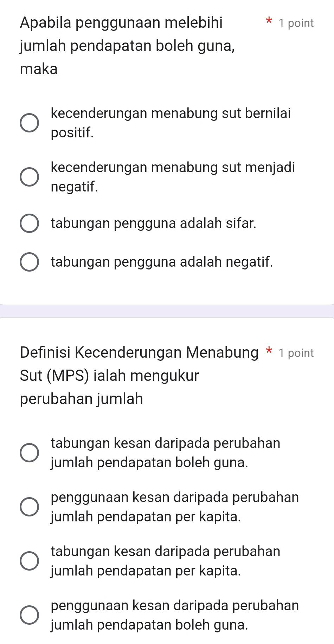This screenshot has width=334, height=644.
Task: Pick radio 'tabungan kesan daripada perubahan pendapatan per kapita'
Action: click(29, 561)
